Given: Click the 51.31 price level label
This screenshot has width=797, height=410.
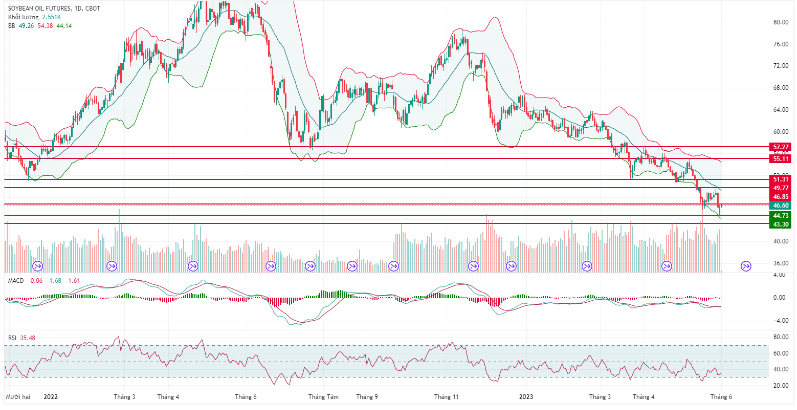Looking at the screenshot, I should point(781,179).
